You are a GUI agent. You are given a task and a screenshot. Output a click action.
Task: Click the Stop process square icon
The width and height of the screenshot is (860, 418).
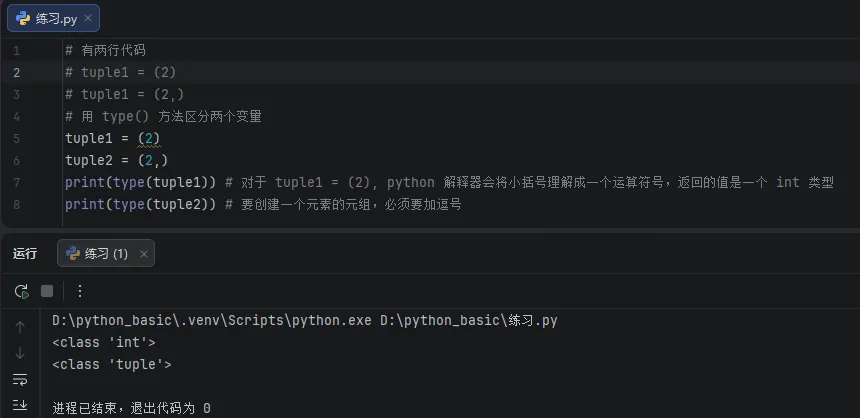coord(47,291)
